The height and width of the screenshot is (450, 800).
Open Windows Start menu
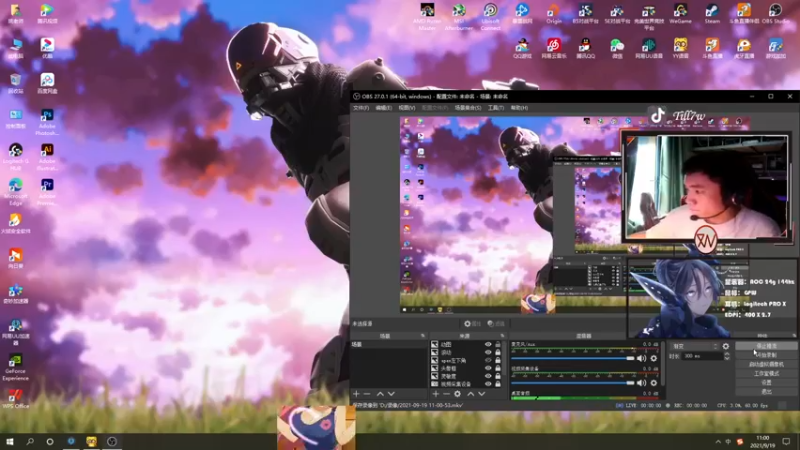[x=10, y=442]
